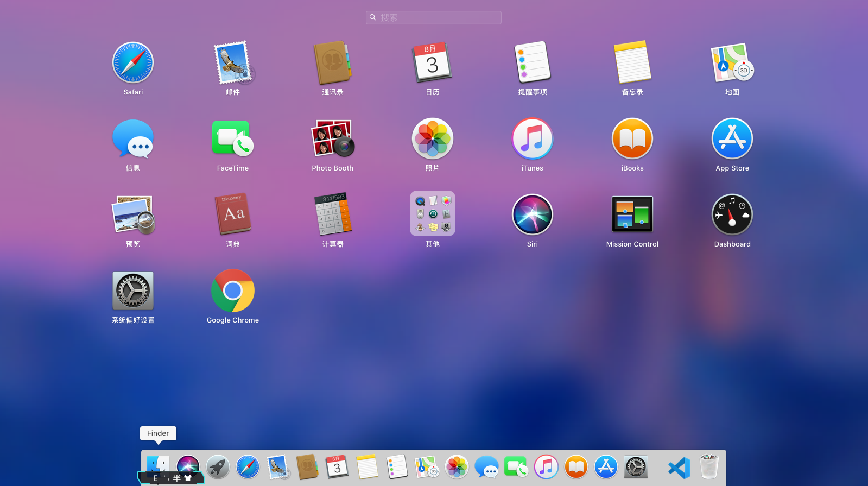Screen dimensions: 868x486
Task: Launch 地图 maps app in Launchpad
Action: pos(732,62)
